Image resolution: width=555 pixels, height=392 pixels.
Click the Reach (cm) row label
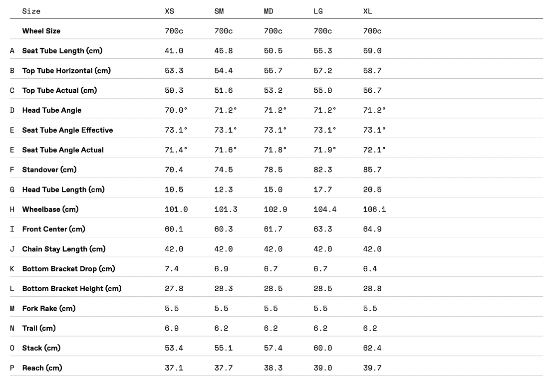[x=42, y=368]
